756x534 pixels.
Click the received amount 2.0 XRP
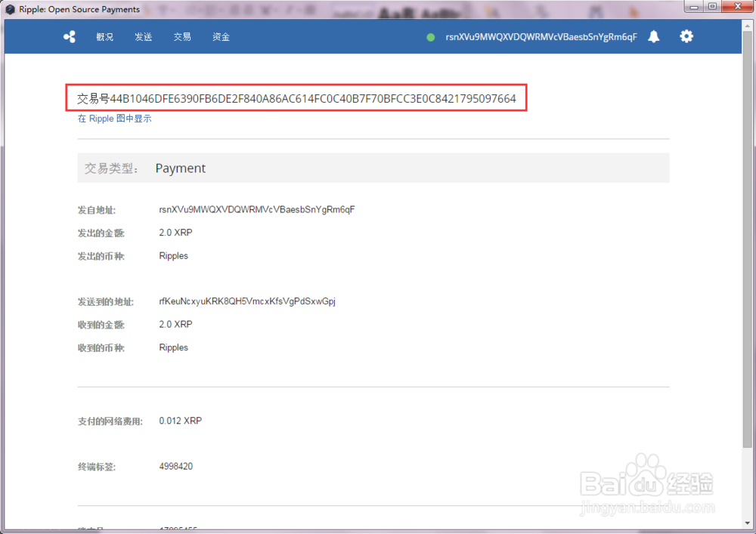click(x=175, y=324)
